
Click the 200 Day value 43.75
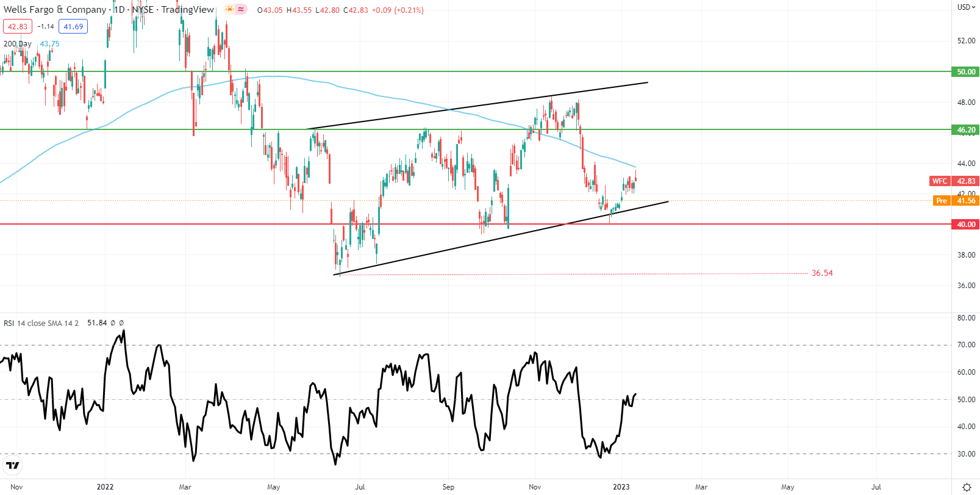point(49,44)
